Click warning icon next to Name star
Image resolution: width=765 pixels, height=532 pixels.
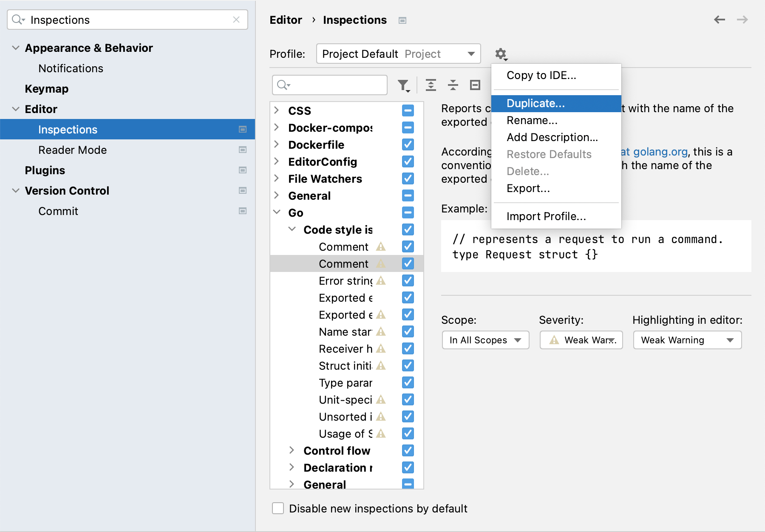(x=381, y=331)
